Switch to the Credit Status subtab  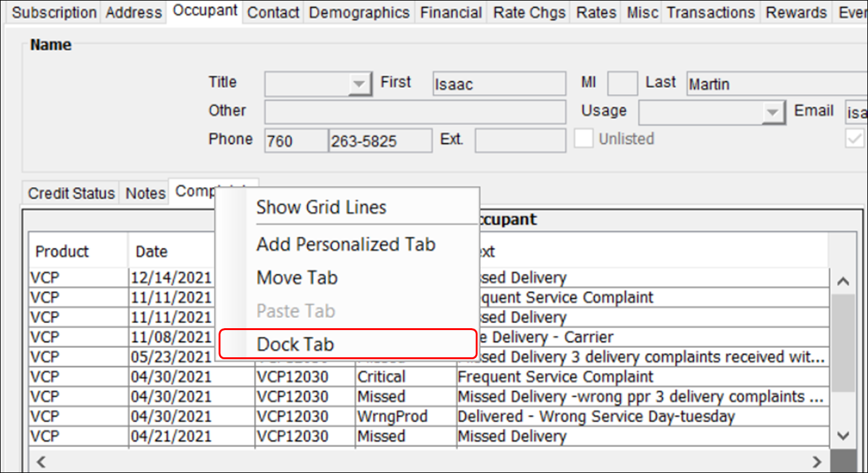coord(71,193)
